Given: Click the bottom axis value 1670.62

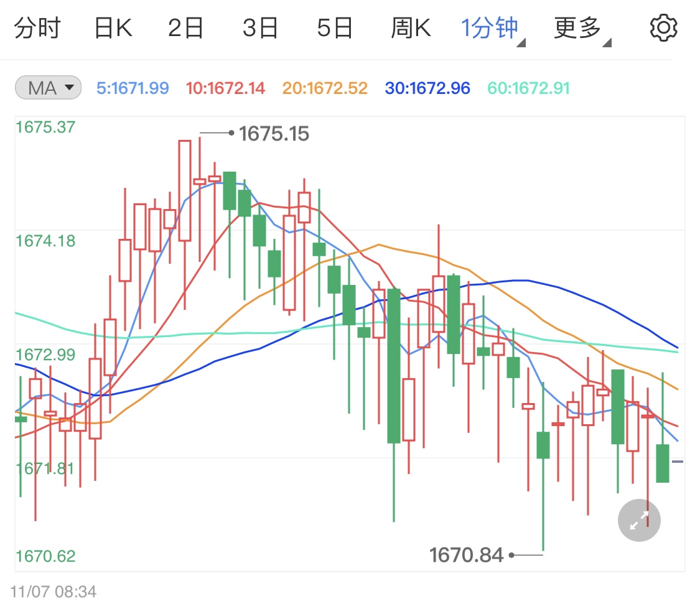Looking at the screenshot, I should [45, 556].
